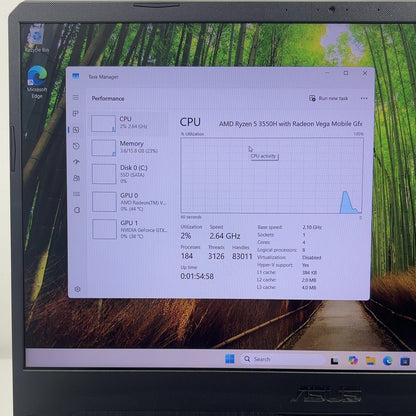Open the Copilot taskbar icon
This screenshot has height=416, width=416.
coord(353,360)
